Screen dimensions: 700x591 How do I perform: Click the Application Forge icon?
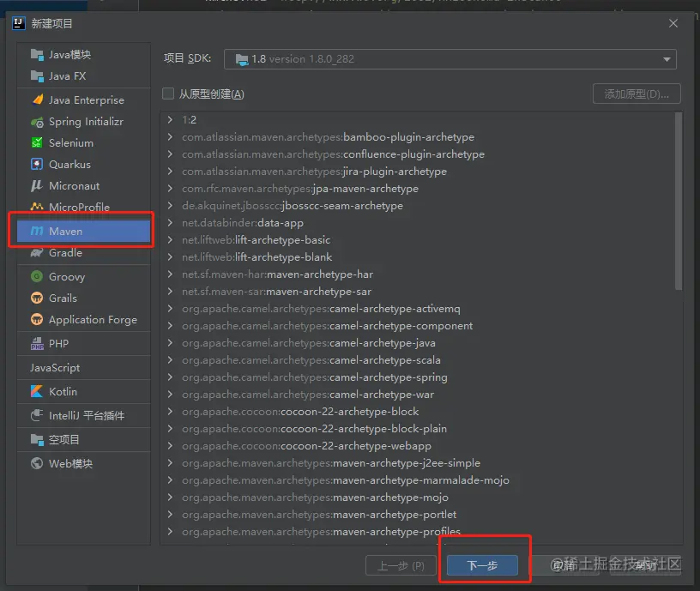[37, 319]
